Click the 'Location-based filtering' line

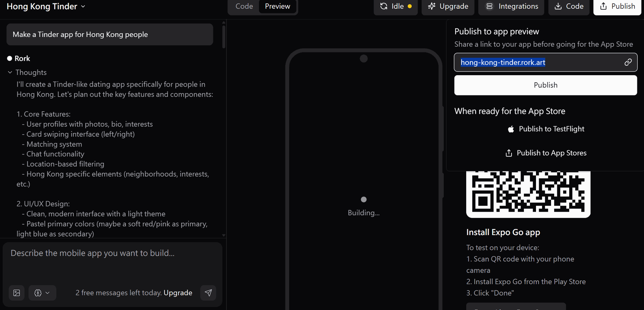[x=63, y=164]
